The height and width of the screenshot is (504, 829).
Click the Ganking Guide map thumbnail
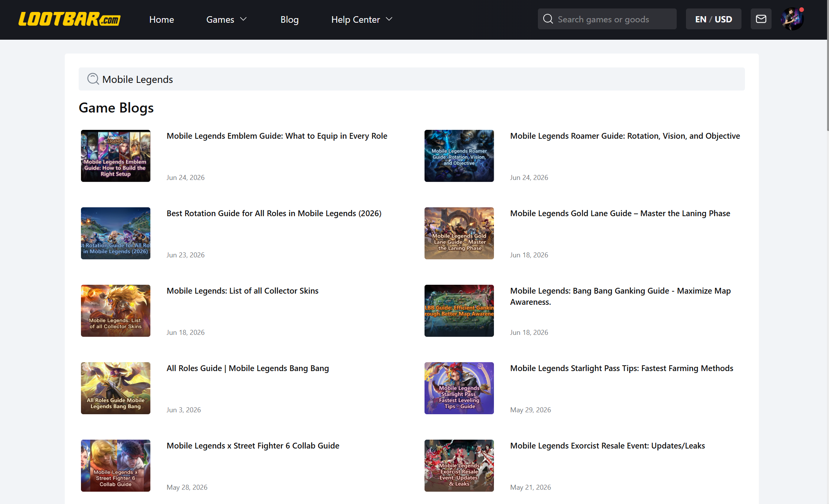pos(459,311)
